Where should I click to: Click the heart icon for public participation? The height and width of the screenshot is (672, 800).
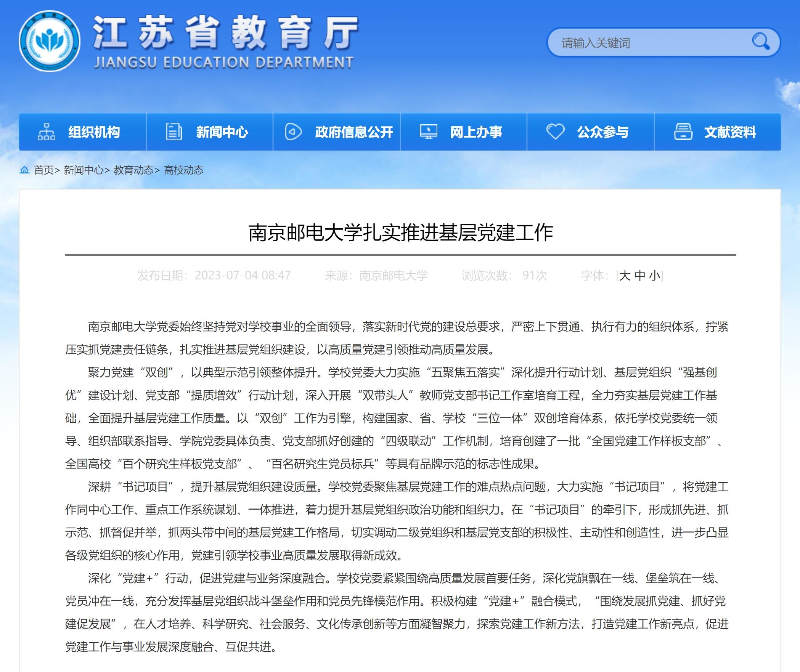(x=555, y=132)
